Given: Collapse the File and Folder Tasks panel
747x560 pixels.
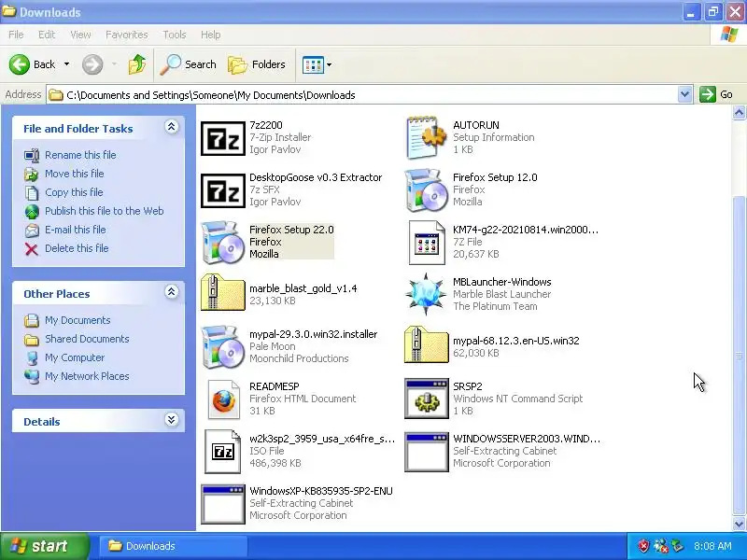Looking at the screenshot, I should [172, 127].
